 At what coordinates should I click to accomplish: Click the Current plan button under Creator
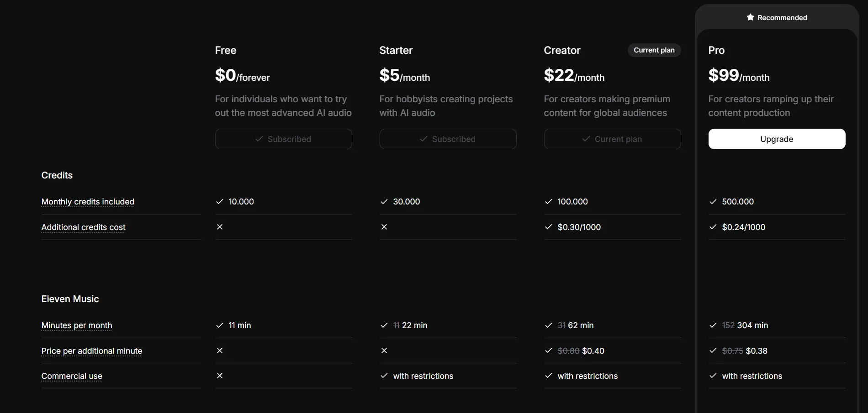pos(612,139)
